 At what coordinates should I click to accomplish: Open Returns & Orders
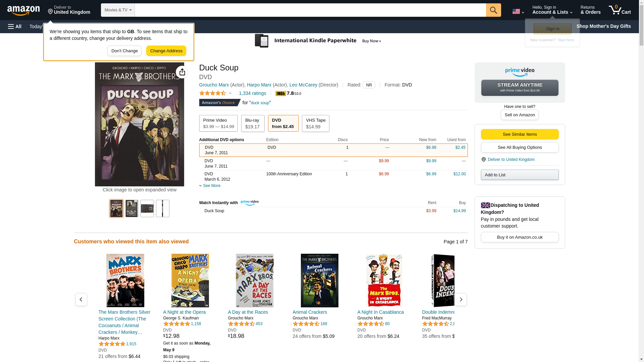pyautogui.click(x=590, y=10)
